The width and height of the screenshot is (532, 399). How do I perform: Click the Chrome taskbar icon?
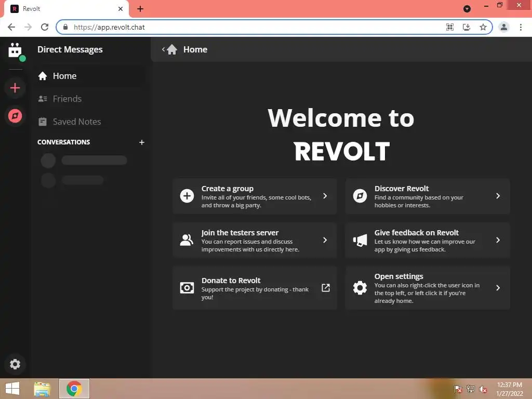pyautogui.click(x=74, y=389)
